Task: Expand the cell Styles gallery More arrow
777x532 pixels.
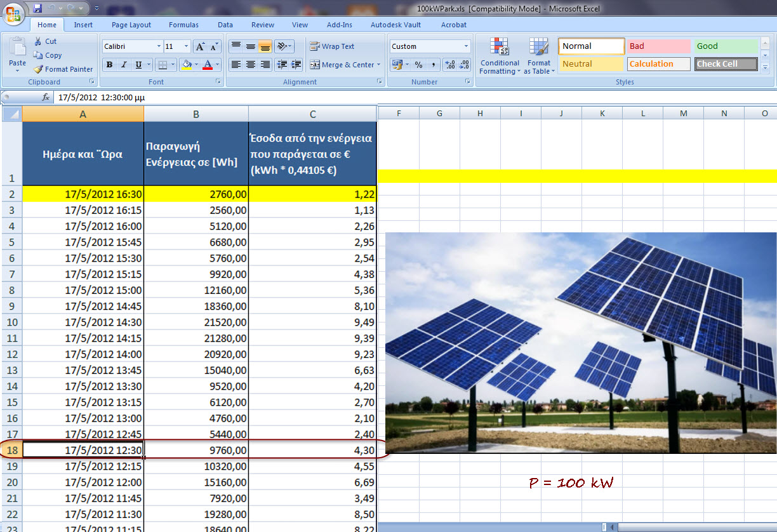Action: click(765, 67)
